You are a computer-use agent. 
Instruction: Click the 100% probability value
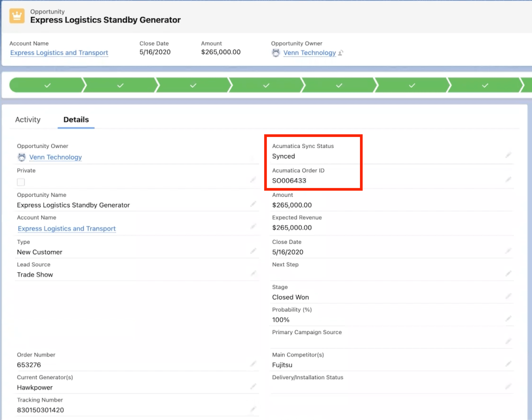pos(281,320)
